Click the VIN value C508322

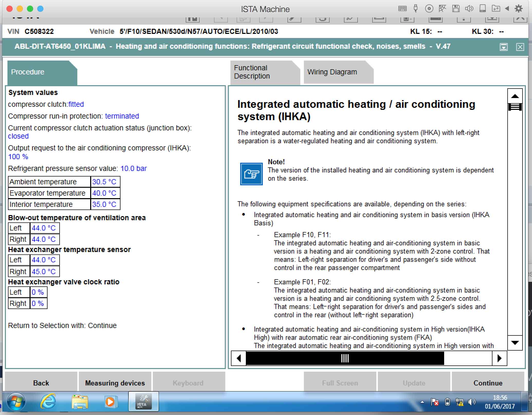39,31
